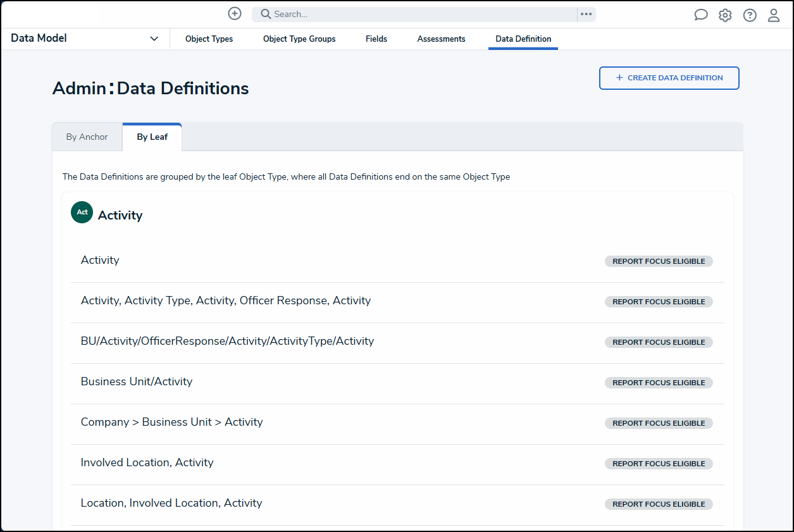Expand the Data Model dropdown
Image resolution: width=794 pixels, height=532 pixels.
coord(154,39)
